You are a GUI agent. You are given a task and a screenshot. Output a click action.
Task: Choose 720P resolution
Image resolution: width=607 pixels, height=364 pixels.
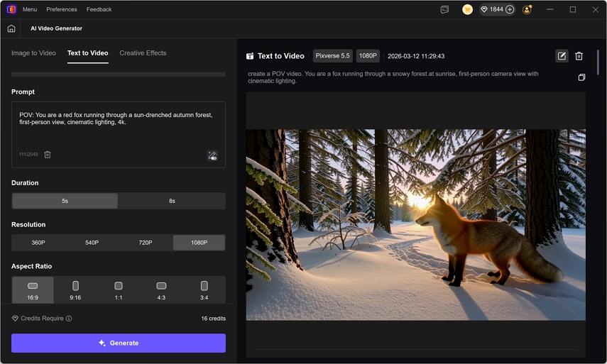(x=146, y=243)
